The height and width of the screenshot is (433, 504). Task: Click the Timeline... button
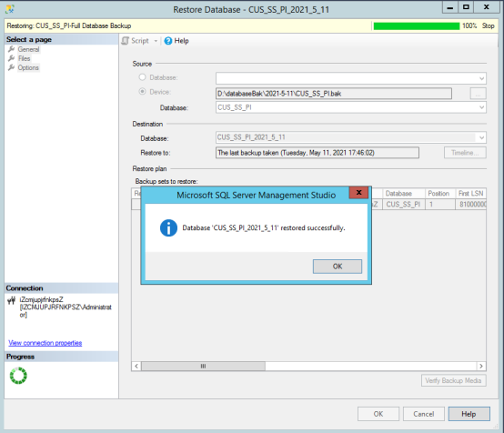tap(465, 153)
